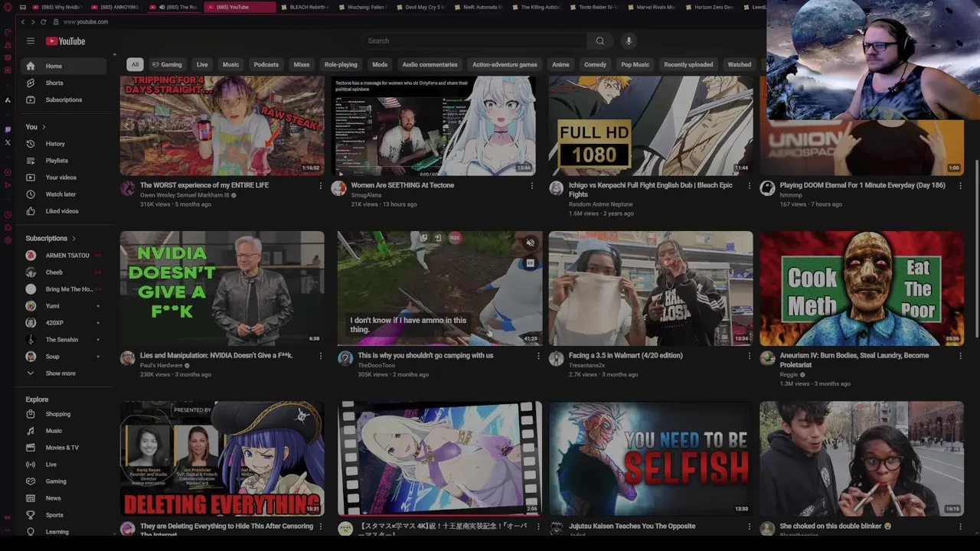Open Twitch icon in browser sidebar
This screenshot has height=551, width=980.
(x=8, y=129)
